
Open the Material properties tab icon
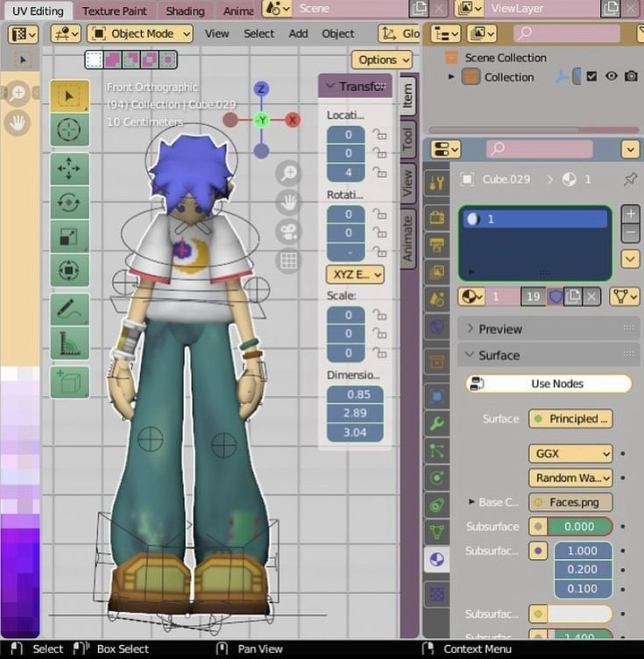[x=436, y=559]
